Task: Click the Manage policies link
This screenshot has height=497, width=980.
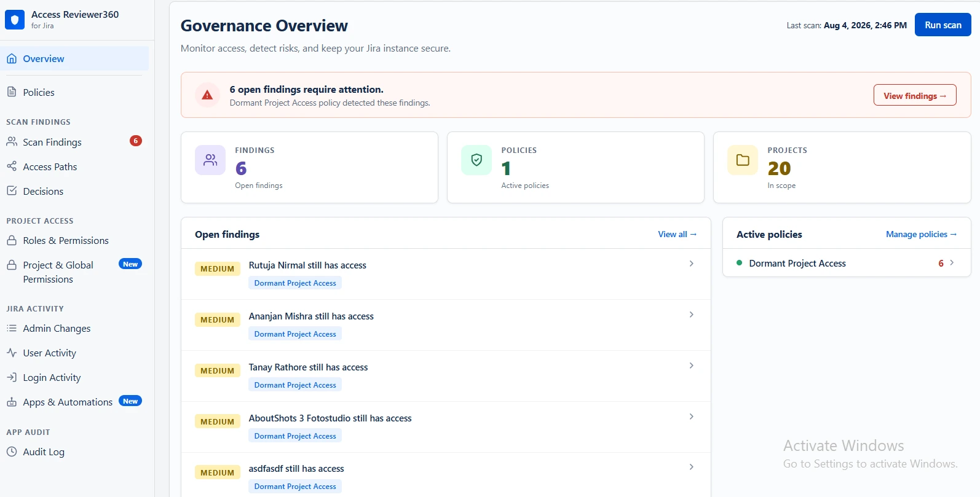Action: click(x=921, y=234)
